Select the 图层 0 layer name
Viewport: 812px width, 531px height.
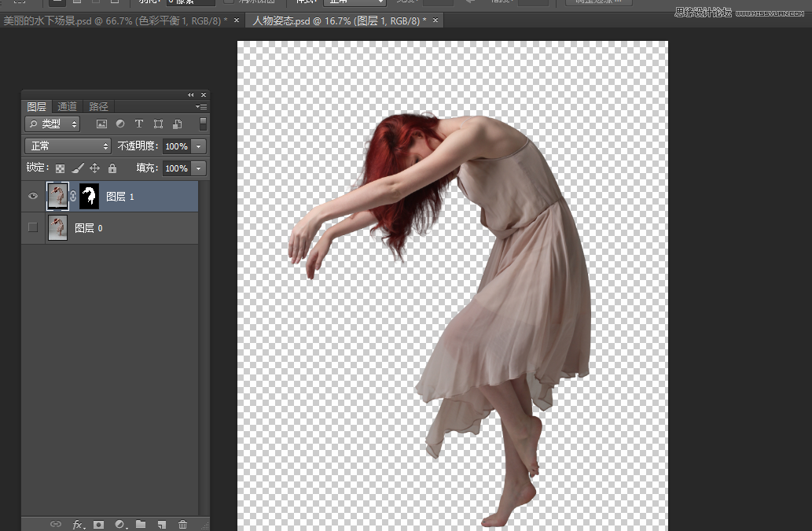pos(89,228)
